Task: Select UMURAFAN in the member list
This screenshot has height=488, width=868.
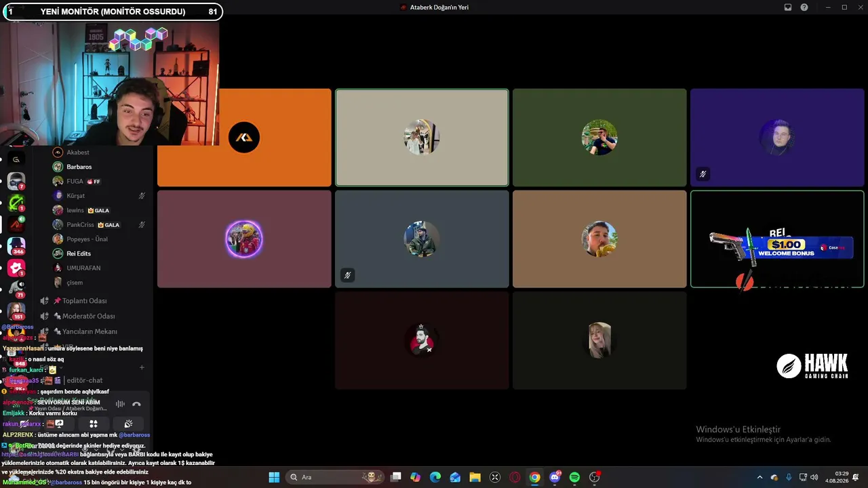Action: 99,268
